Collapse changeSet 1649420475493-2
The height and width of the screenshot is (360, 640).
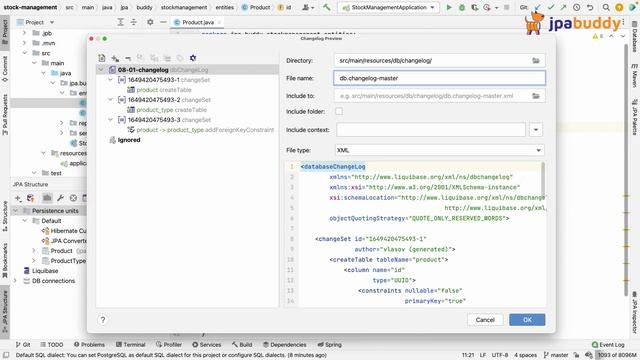[x=110, y=100]
